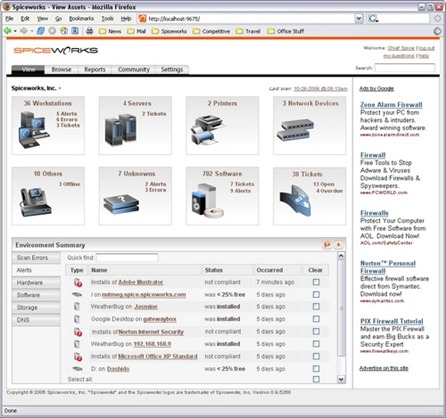
Task: Check Clear box for Norton Internet Security alert
Action: pyautogui.click(x=316, y=331)
